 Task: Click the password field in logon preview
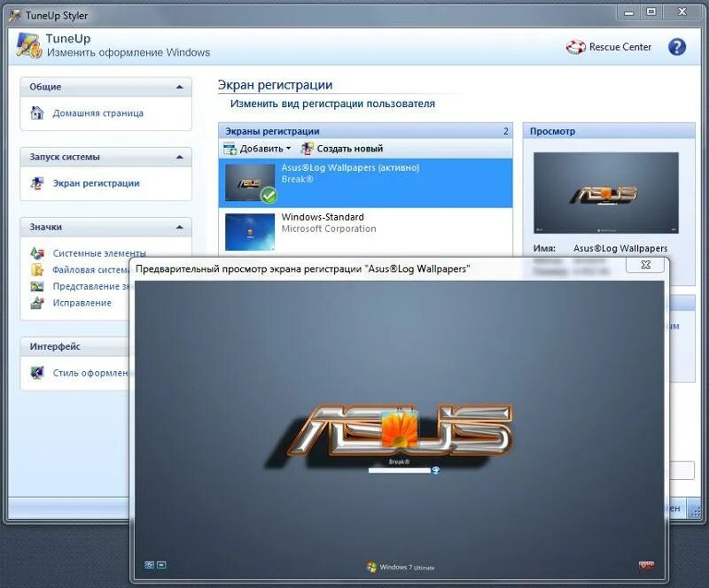pyautogui.click(x=400, y=470)
